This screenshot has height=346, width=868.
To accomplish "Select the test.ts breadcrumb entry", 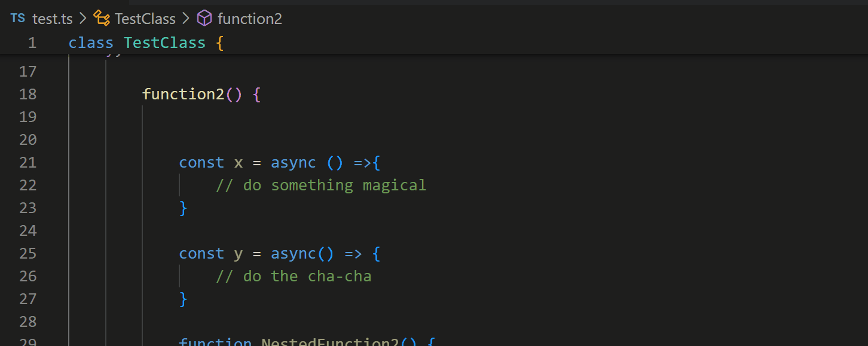I will pos(53,19).
